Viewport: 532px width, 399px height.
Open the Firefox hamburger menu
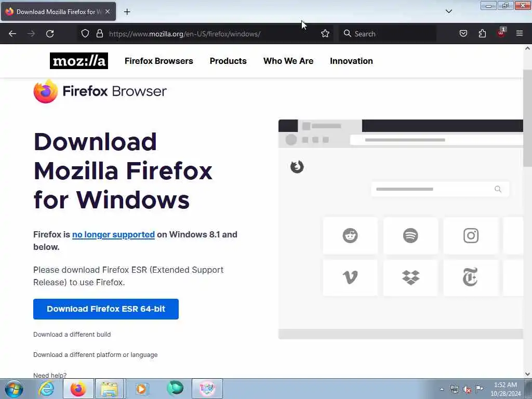(520, 33)
